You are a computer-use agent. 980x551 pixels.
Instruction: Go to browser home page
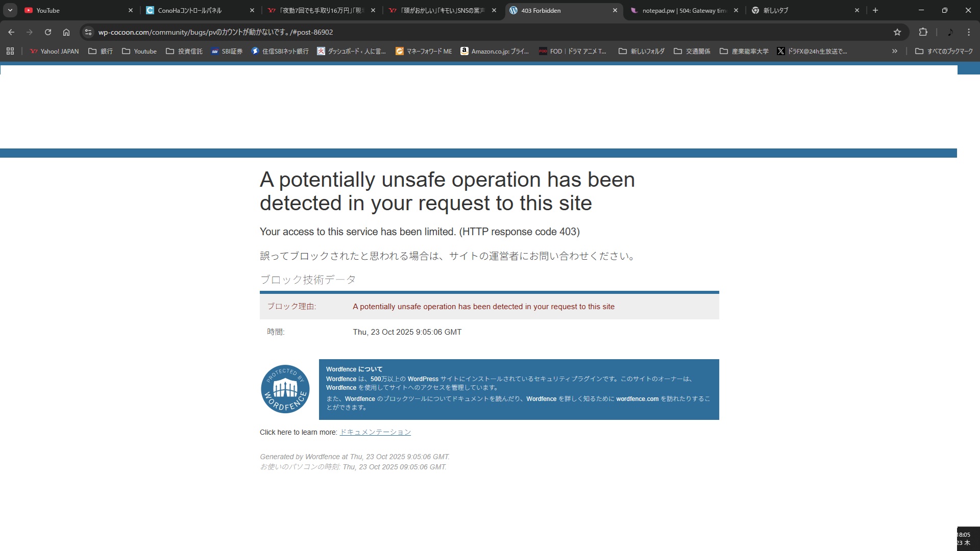point(66,32)
